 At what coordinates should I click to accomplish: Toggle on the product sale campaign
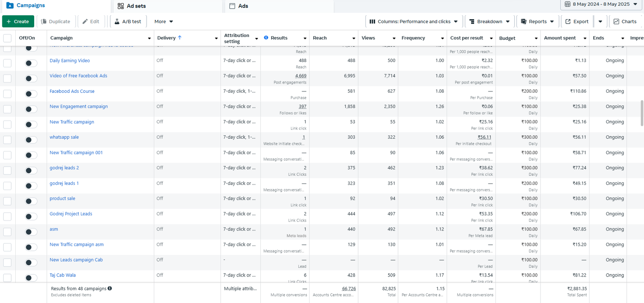pos(31,201)
